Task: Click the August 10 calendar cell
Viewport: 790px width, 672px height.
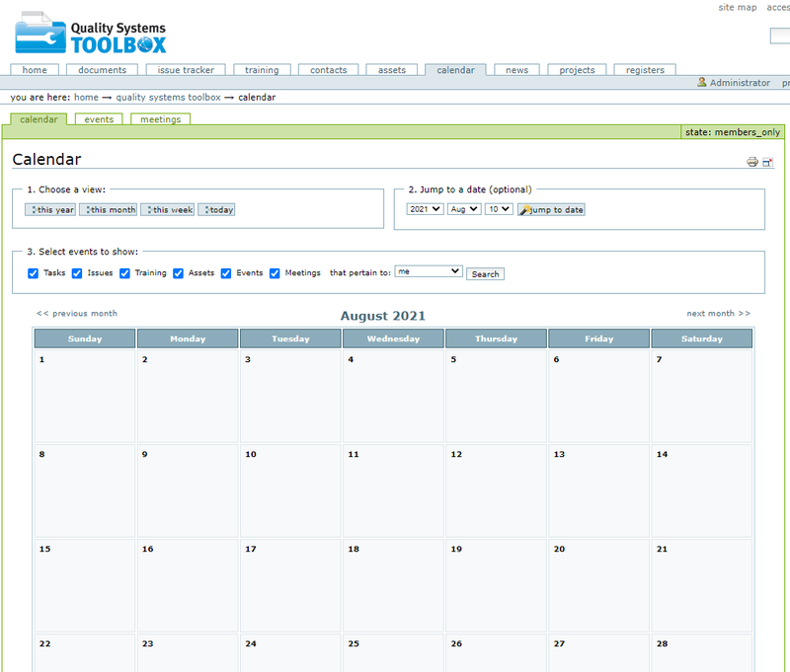Action: [x=290, y=490]
